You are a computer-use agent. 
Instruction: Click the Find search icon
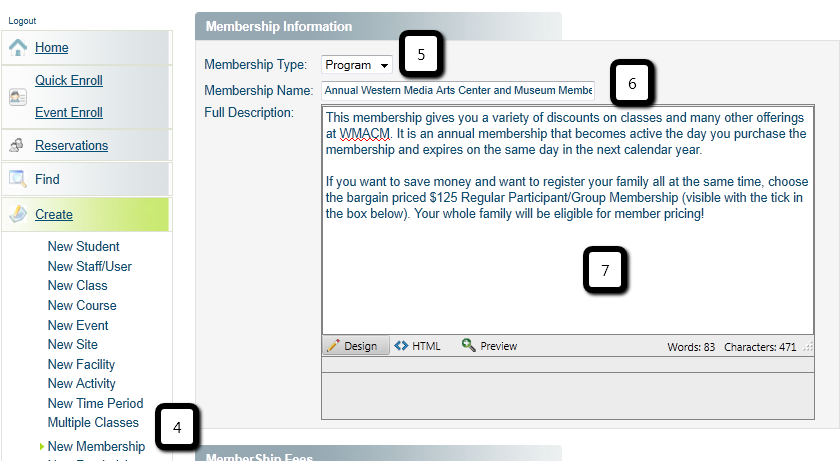tap(18, 180)
